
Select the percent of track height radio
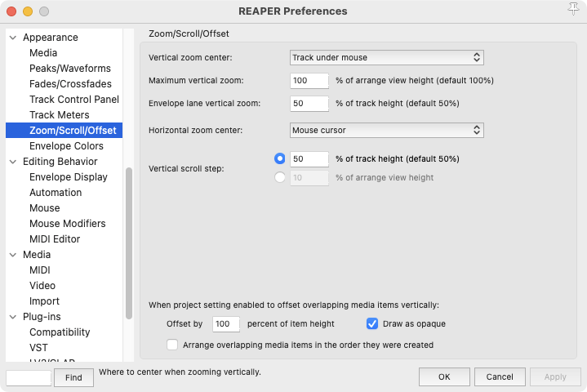point(281,158)
